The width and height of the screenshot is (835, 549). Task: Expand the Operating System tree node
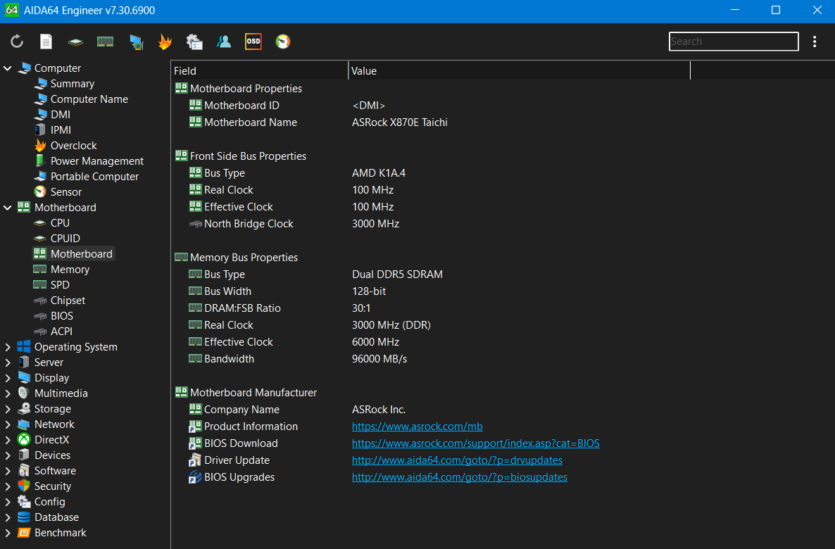8,347
